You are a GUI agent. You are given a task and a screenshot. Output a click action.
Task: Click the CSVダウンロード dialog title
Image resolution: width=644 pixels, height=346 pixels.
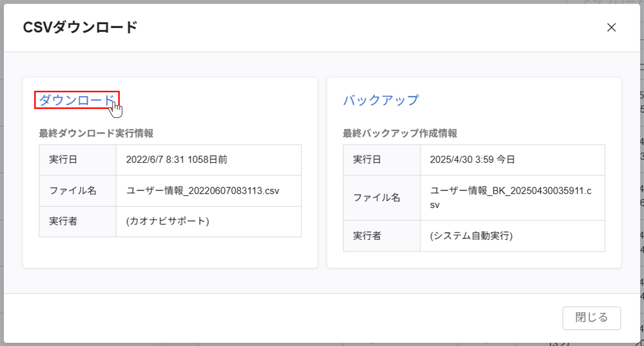[80, 28]
